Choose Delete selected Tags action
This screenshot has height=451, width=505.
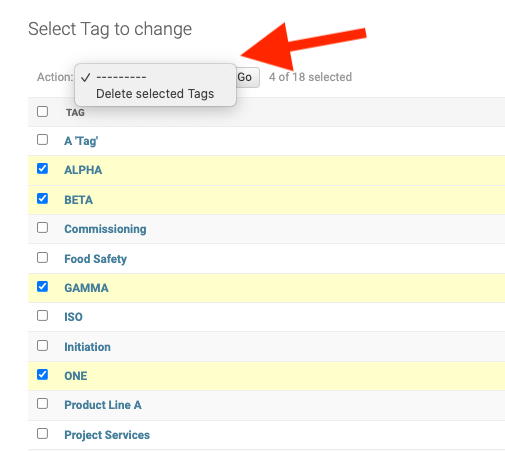point(155,94)
